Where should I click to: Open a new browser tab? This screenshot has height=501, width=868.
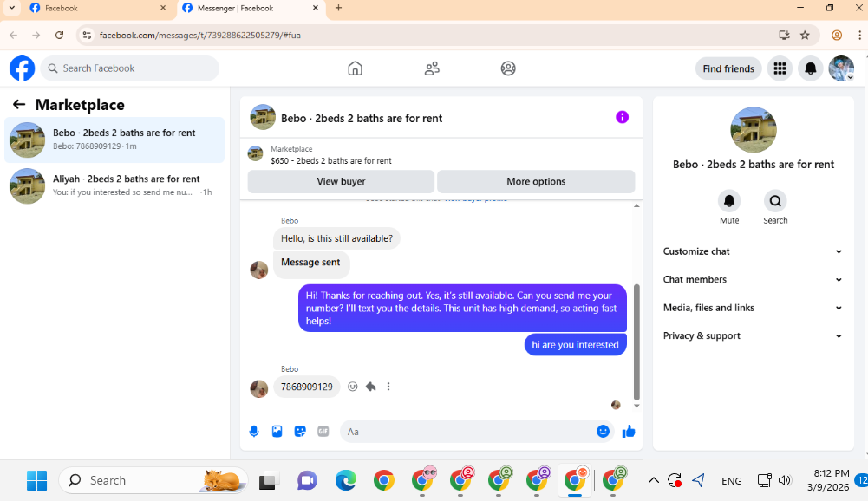point(338,8)
